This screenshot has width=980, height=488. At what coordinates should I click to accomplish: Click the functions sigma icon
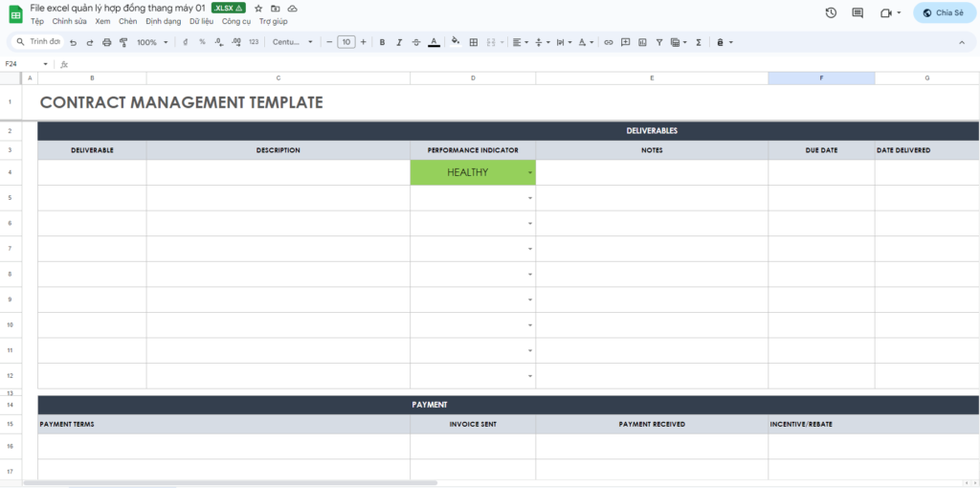(x=698, y=42)
